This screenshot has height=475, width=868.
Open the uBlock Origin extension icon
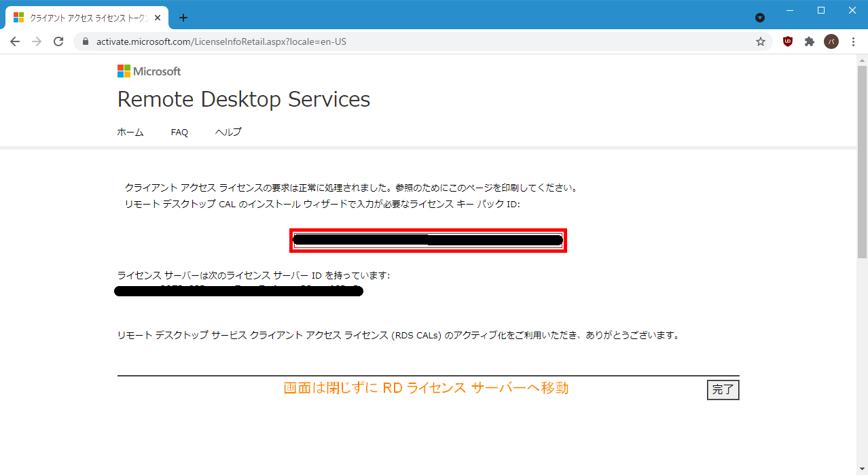[x=788, y=41]
